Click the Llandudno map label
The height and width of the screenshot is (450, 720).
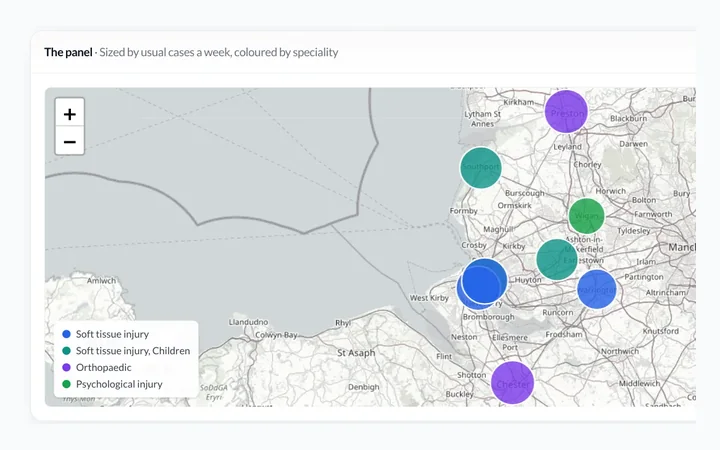click(x=248, y=322)
